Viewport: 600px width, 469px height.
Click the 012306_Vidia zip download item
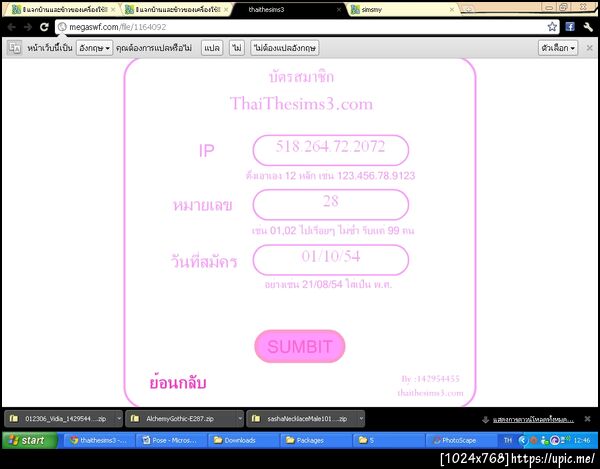tap(59, 419)
